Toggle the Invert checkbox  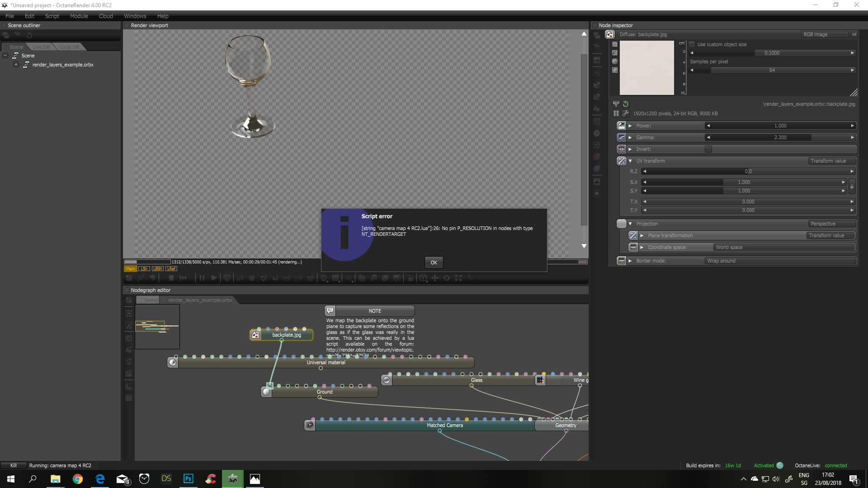point(708,149)
